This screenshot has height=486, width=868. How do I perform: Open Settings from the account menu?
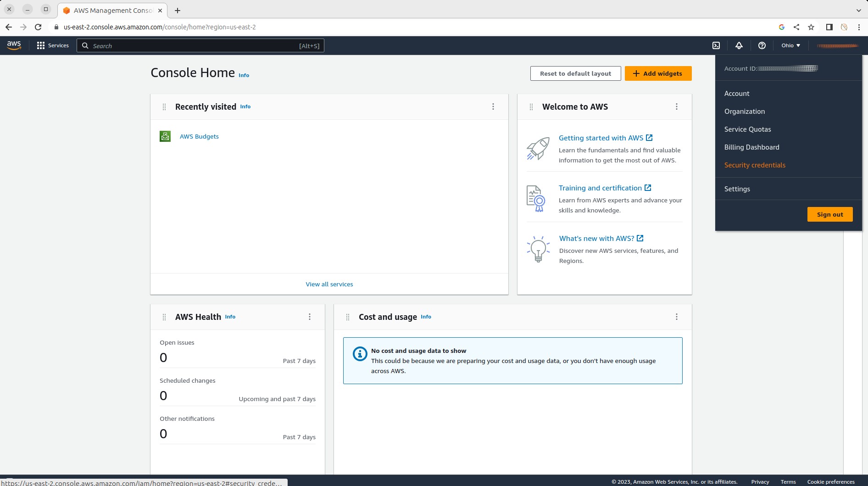click(737, 189)
